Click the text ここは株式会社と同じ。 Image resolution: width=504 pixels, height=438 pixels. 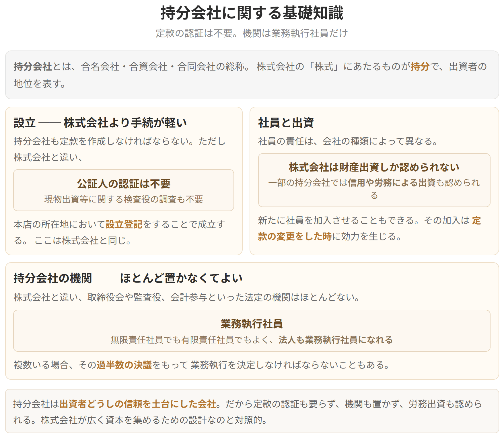tap(83, 240)
